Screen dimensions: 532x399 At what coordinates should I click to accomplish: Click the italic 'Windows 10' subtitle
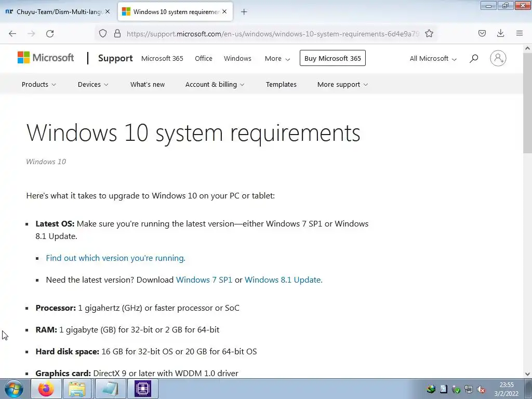click(46, 162)
